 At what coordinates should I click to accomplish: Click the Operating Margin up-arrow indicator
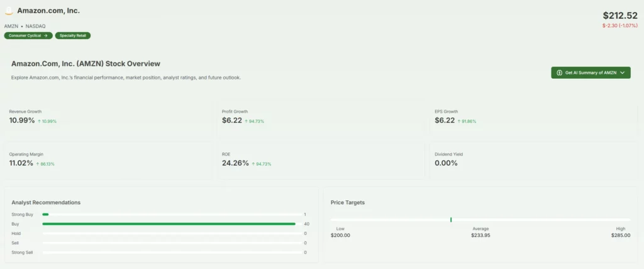tap(38, 164)
